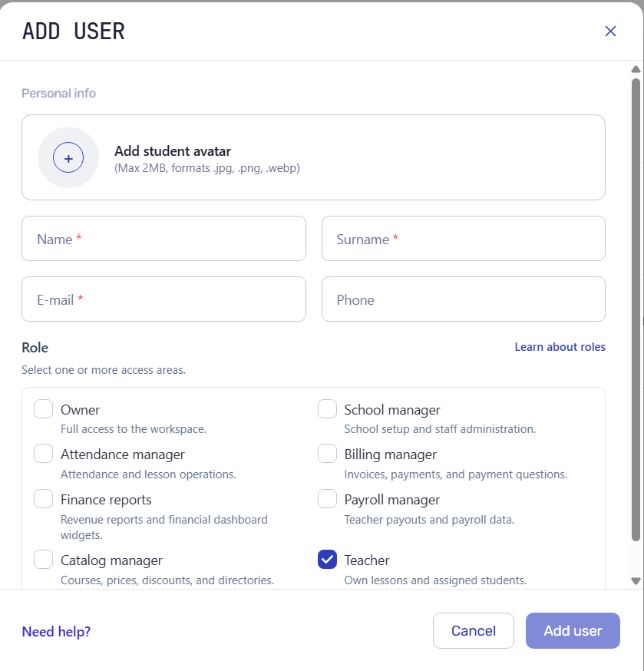This screenshot has width=644, height=671.
Task: Click 'School setup and staff administration.' description
Action: (440, 429)
